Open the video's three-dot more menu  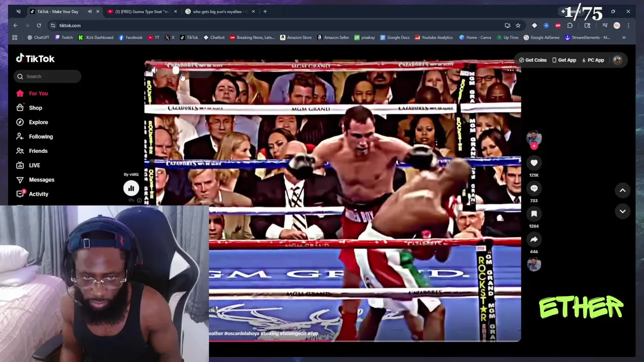pos(510,71)
